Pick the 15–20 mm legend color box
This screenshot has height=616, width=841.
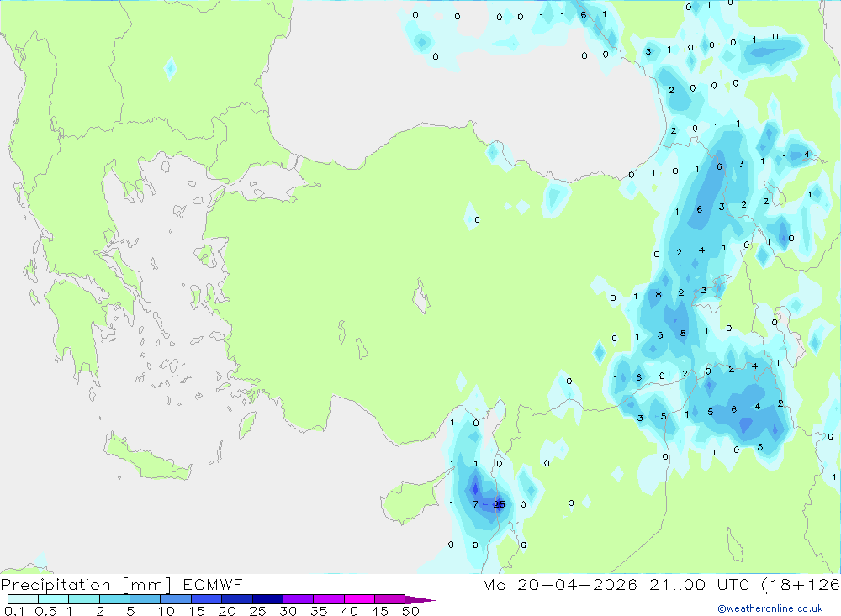point(207,599)
